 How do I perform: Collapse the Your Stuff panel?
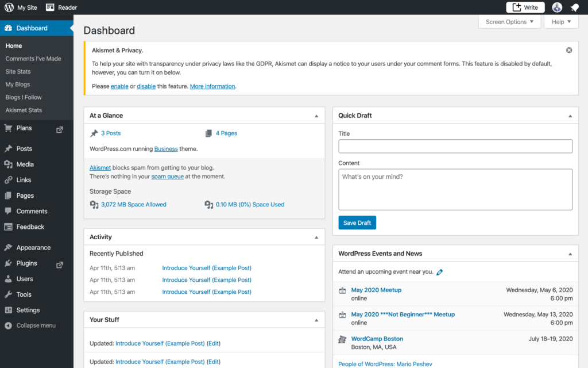(316, 320)
